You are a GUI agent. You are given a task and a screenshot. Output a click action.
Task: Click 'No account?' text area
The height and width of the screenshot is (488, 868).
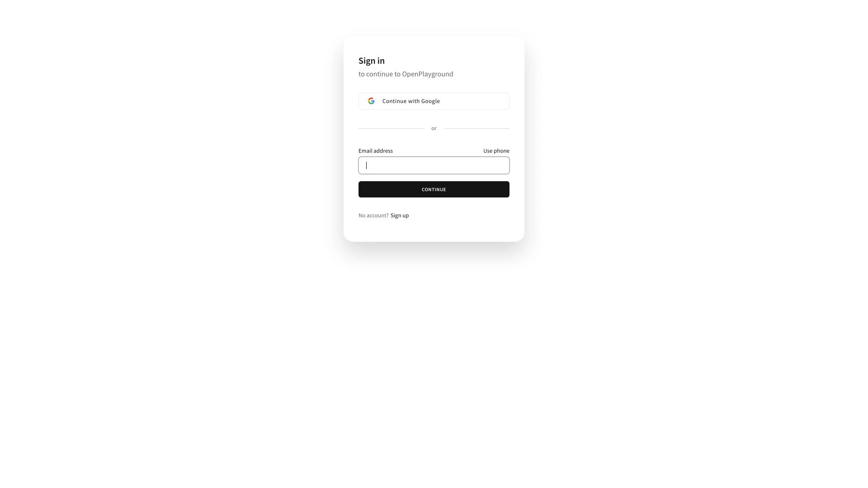click(x=373, y=215)
